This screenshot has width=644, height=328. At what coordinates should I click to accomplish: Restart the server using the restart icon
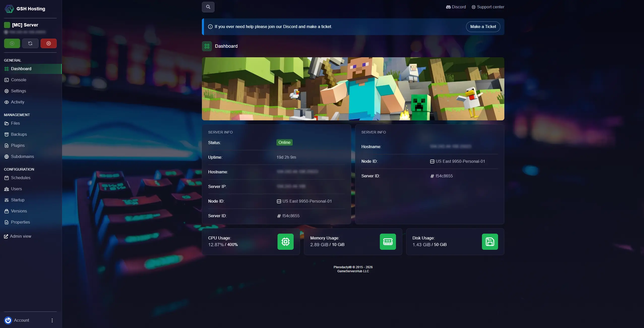[x=30, y=43]
